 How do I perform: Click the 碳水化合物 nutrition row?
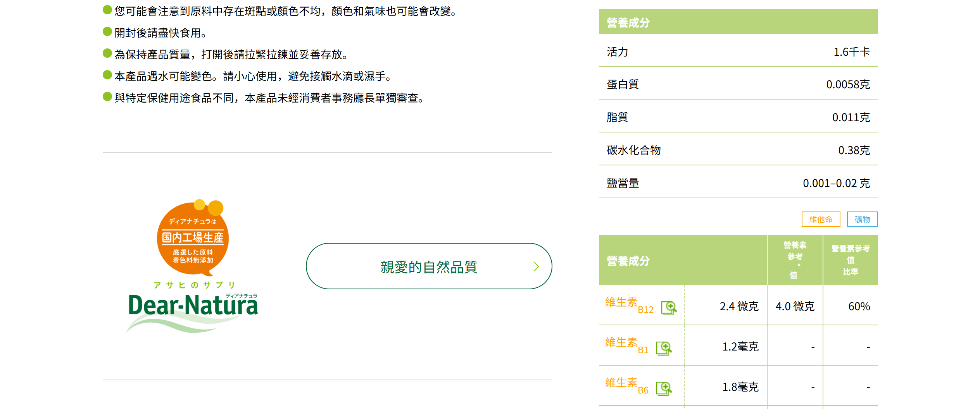point(738,150)
